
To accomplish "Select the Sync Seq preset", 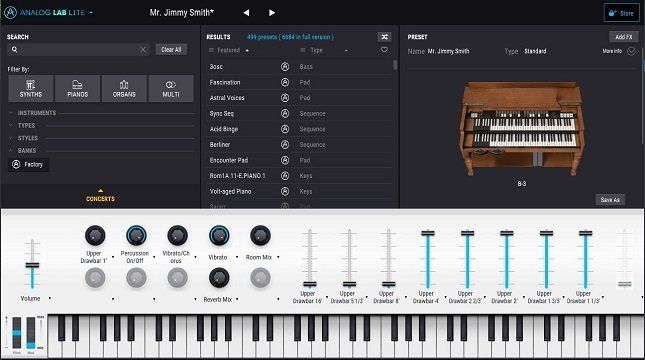I will tap(299, 114).
